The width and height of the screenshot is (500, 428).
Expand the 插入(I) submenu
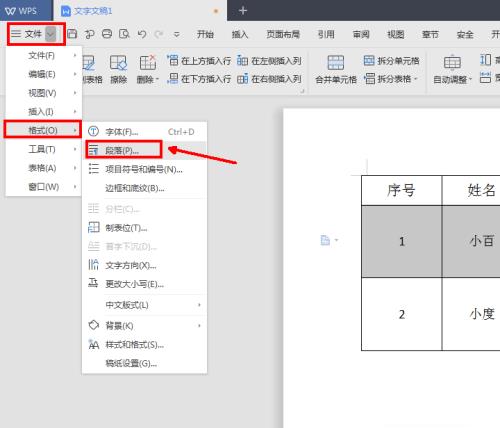tap(44, 111)
